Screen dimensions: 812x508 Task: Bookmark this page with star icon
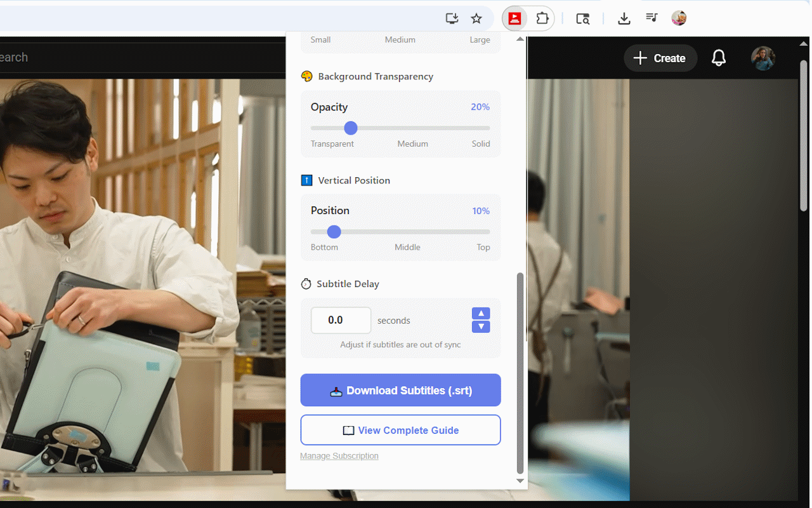coord(476,18)
